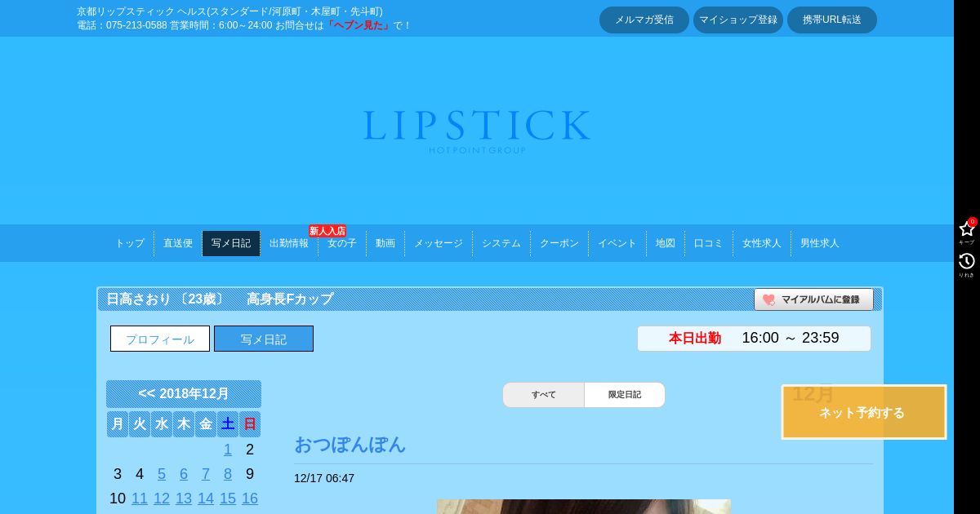Click the ネット予約する button

tap(864, 412)
